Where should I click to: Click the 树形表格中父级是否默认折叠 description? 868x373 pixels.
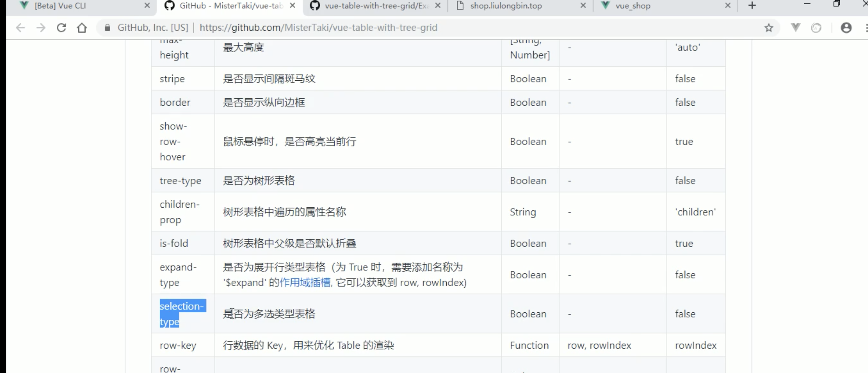(290, 243)
